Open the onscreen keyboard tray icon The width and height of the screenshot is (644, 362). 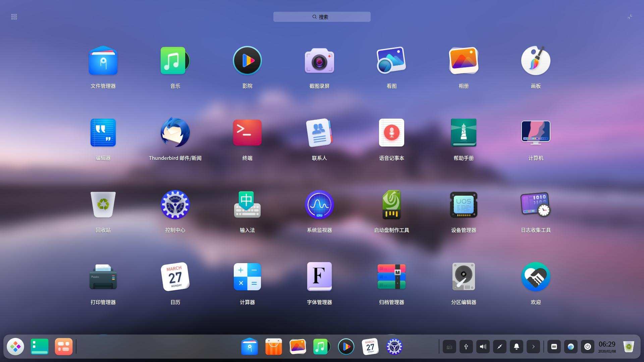449,347
